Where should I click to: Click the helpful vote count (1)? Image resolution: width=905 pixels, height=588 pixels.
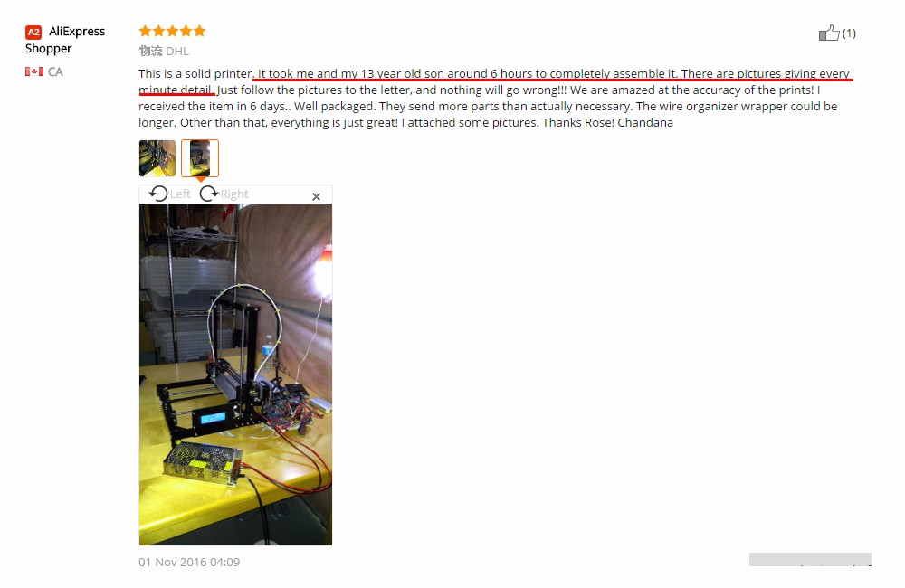point(849,33)
